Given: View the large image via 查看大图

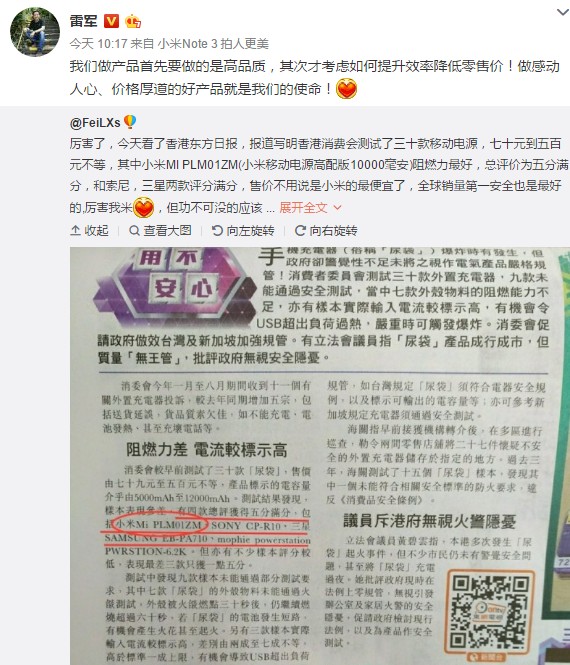Looking at the screenshot, I should (160, 230).
